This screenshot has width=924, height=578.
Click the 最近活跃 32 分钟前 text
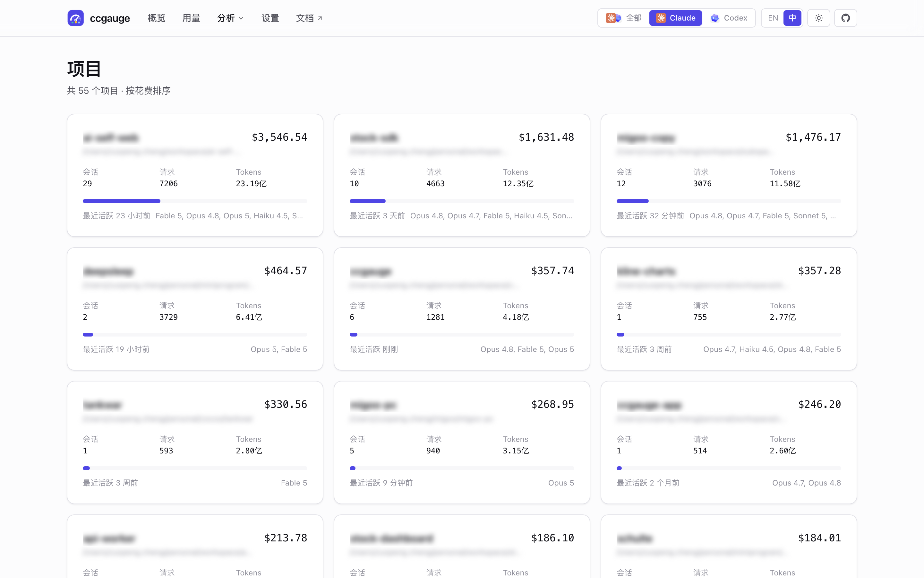pos(650,215)
